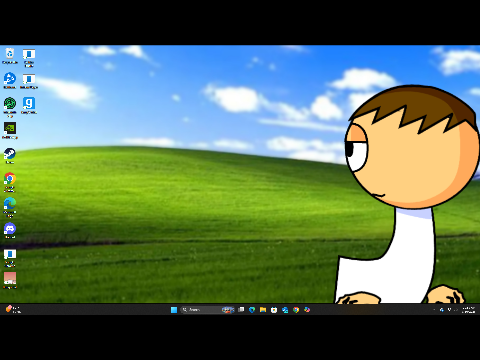This screenshot has height=360, width=480.
Task: Open the clock and date in system tray
Action: [468, 310]
